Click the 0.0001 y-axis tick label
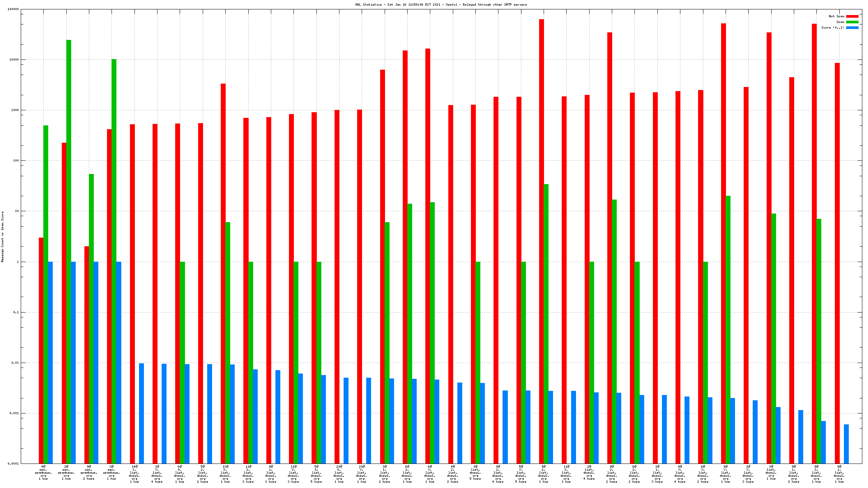This screenshot has width=868, height=488. click(13, 464)
